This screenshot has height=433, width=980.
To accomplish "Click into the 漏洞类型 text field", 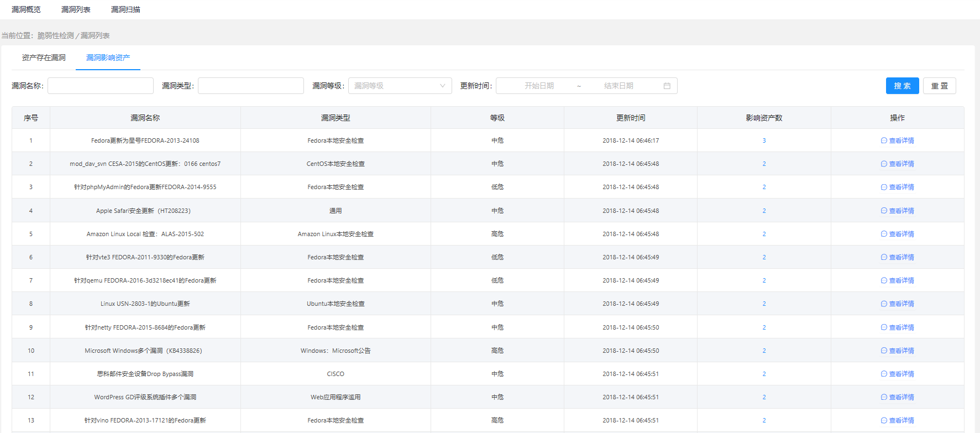I will pyautogui.click(x=251, y=86).
